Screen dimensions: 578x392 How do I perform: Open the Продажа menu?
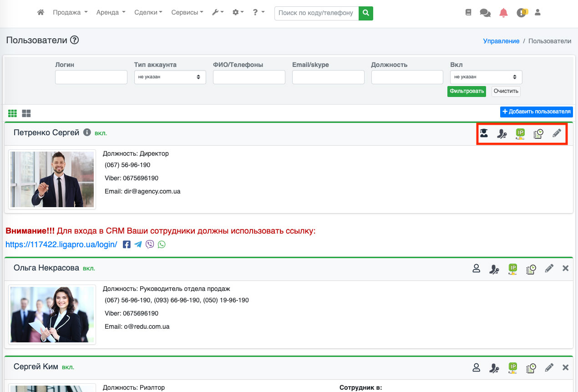pyautogui.click(x=70, y=13)
